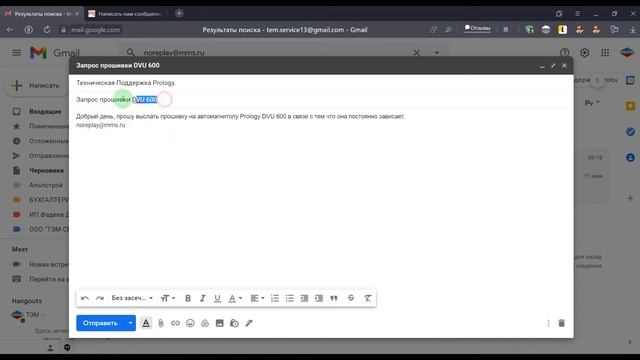Open the Gmail main menu hamburger
The image size is (640, 360).
tap(16, 53)
